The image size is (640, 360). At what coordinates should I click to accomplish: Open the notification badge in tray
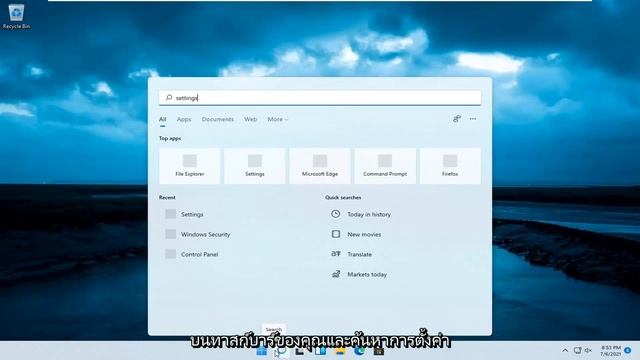click(628, 351)
